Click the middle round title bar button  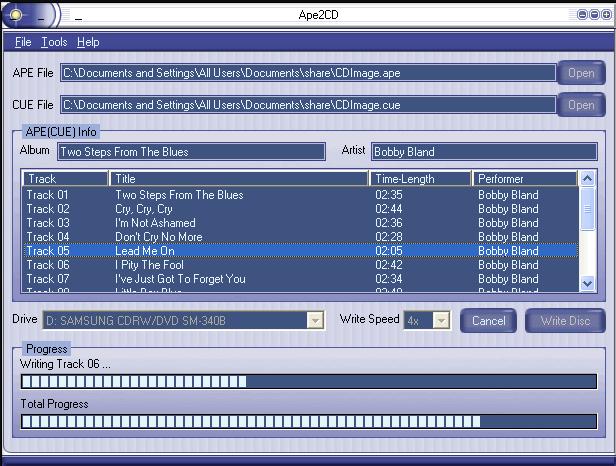tap(594, 15)
